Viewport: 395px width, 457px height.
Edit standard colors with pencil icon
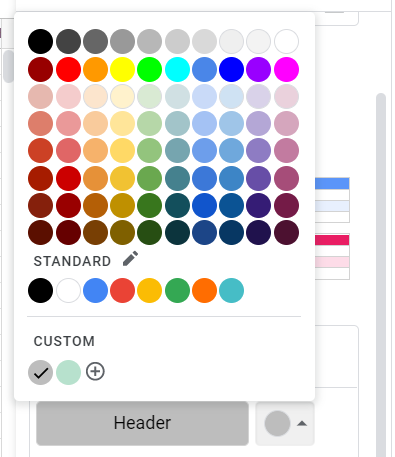pyautogui.click(x=130, y=259)
